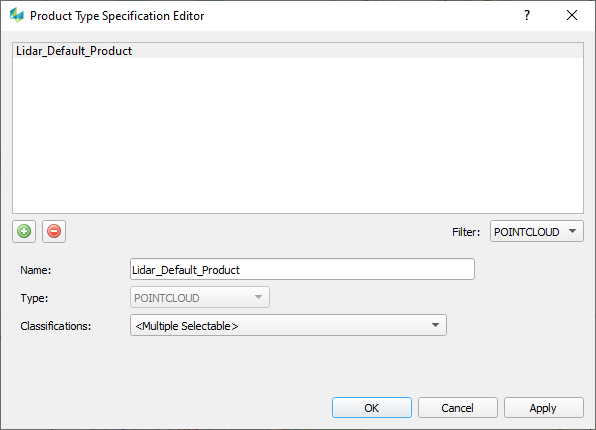596x430 pixels.
Task: Click the arrow of the Classifications combo box
Action: pyautogui.click(x=436, y=325)
